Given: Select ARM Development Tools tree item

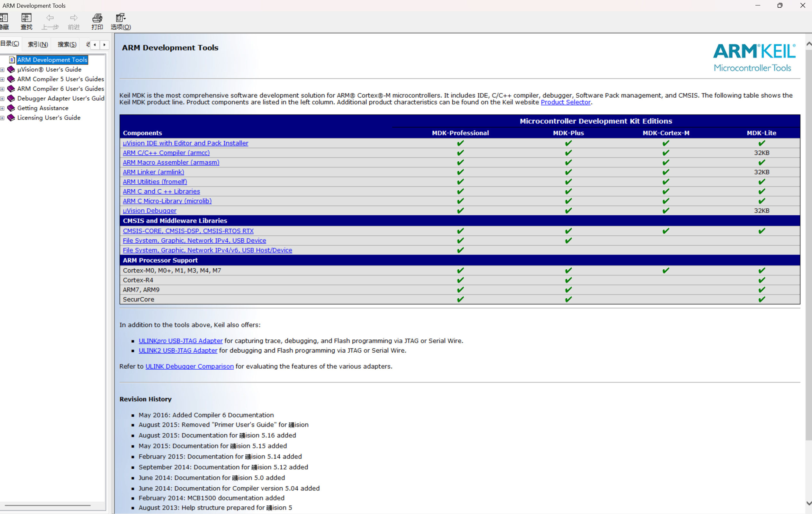Looking at the screenshot, I should (x=52, y=60).
